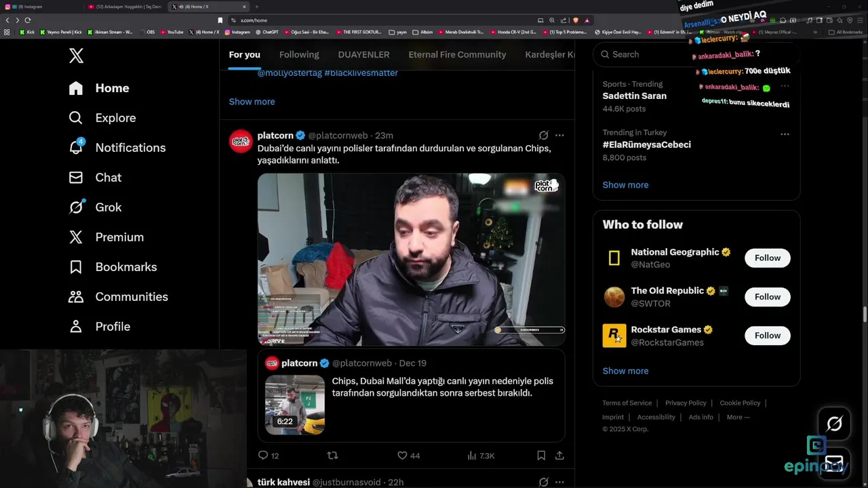Open Notifications in the sidebar
The width and height of the screenshot is (868, 488).
click(117, 148)
